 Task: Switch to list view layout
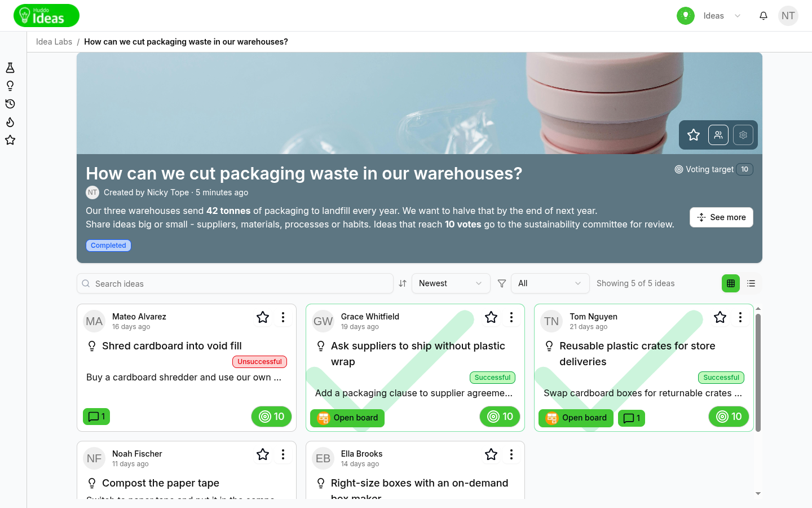(x=751, y=283)
